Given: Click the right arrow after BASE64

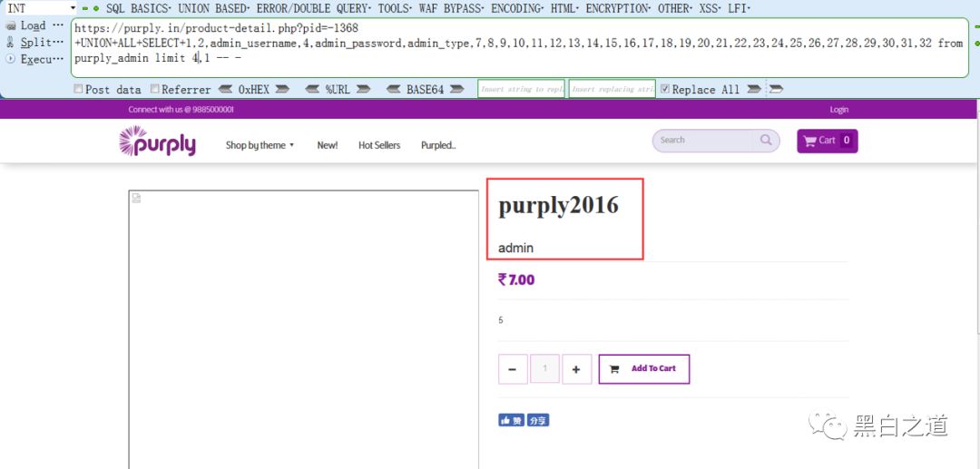Looking at the screenshot, I should tap(456, 89).
